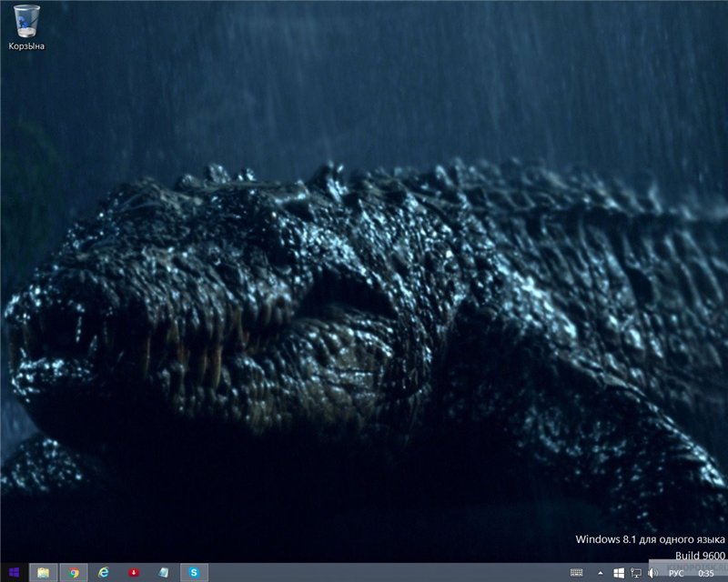Open the Windows Start button
The height and width of the screenshot is (582, 728).
14,573
